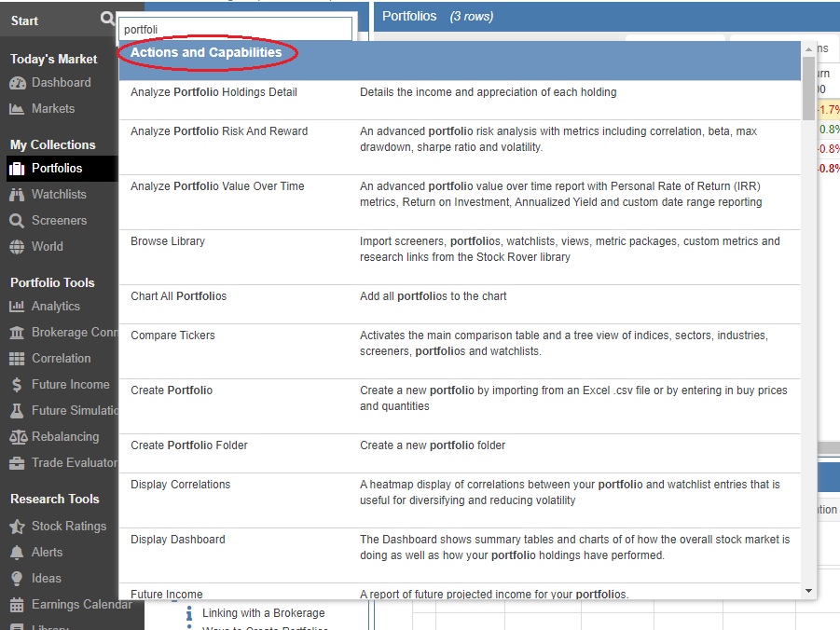Open Earnings Calendar from the sidebar
This screenshot has height=630, width=840.
click(x=81, y=605)
